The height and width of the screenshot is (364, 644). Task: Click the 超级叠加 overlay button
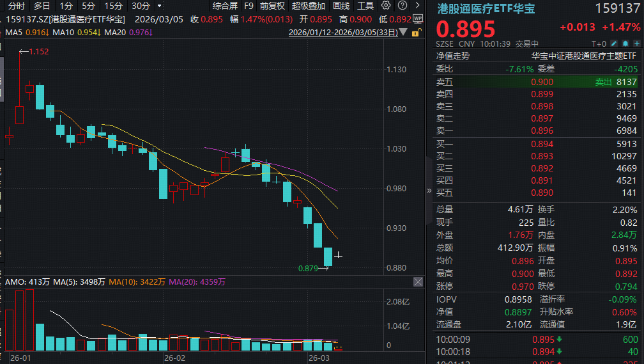click(x=308, y=6)
